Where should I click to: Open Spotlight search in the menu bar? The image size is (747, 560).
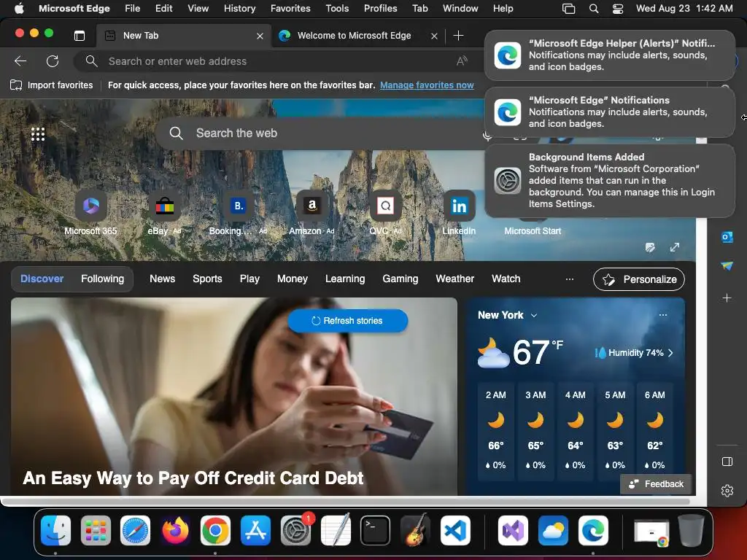tap(594, 9)
